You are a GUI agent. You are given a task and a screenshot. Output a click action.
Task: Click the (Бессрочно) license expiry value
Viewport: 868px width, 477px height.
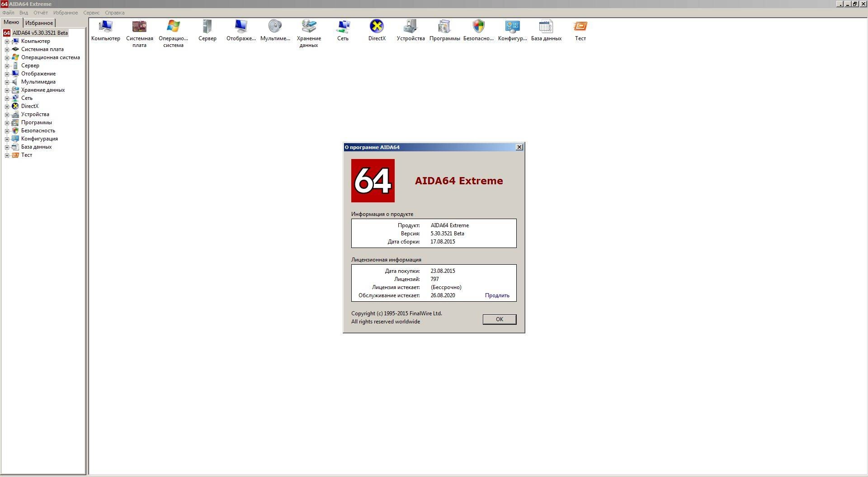tap(446, 287)
